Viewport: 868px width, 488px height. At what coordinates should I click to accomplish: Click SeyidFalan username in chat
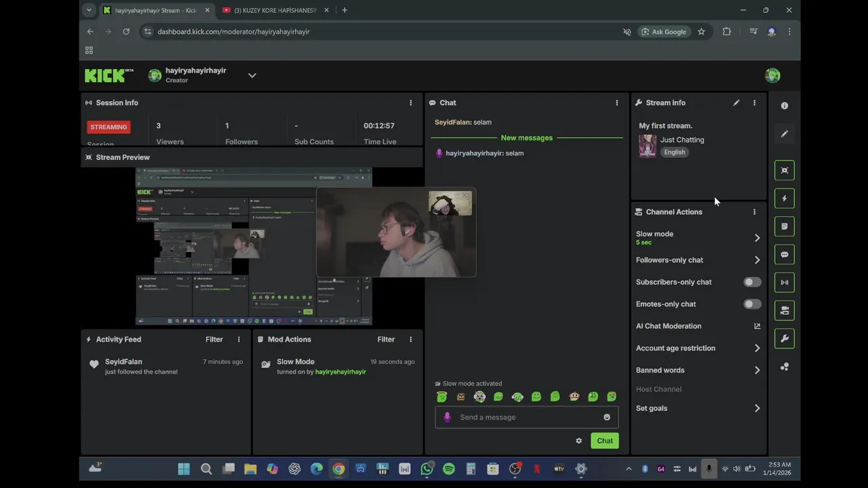(x=452, y=123)
